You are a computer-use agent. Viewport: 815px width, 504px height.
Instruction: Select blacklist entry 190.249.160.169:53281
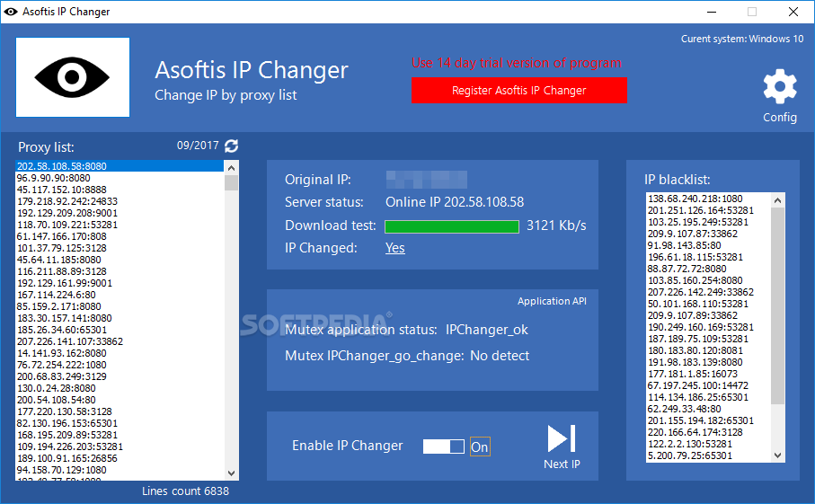(x=708, y=327)
